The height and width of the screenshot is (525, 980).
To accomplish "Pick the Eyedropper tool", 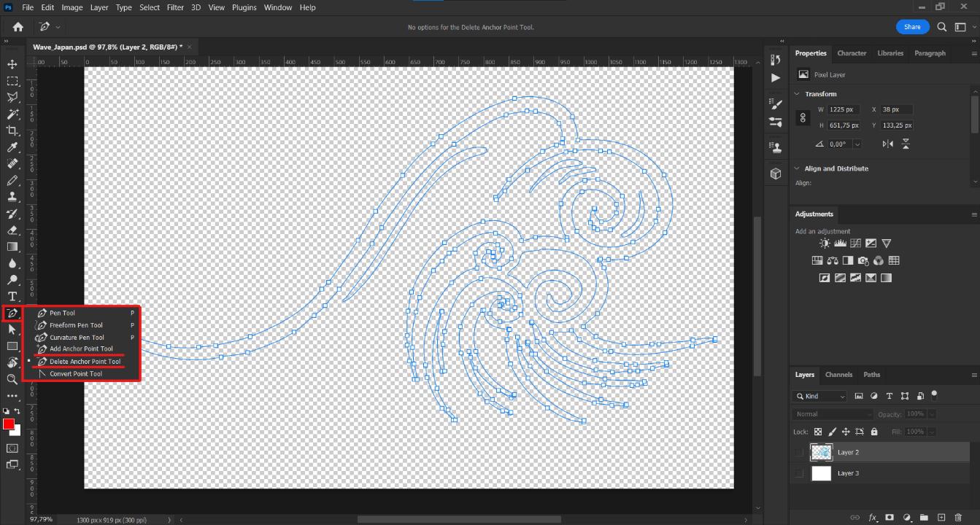I will [x=12, y=148].
